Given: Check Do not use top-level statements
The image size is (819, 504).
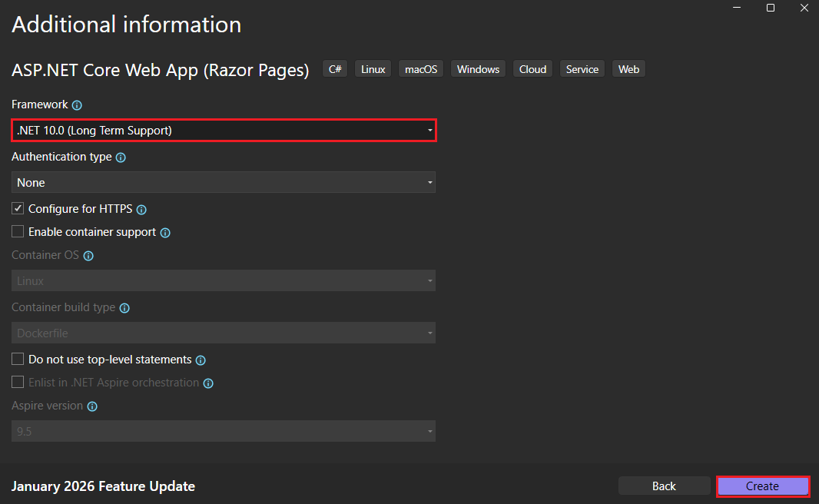Looking at the screenshot, I should coord(17,359).
